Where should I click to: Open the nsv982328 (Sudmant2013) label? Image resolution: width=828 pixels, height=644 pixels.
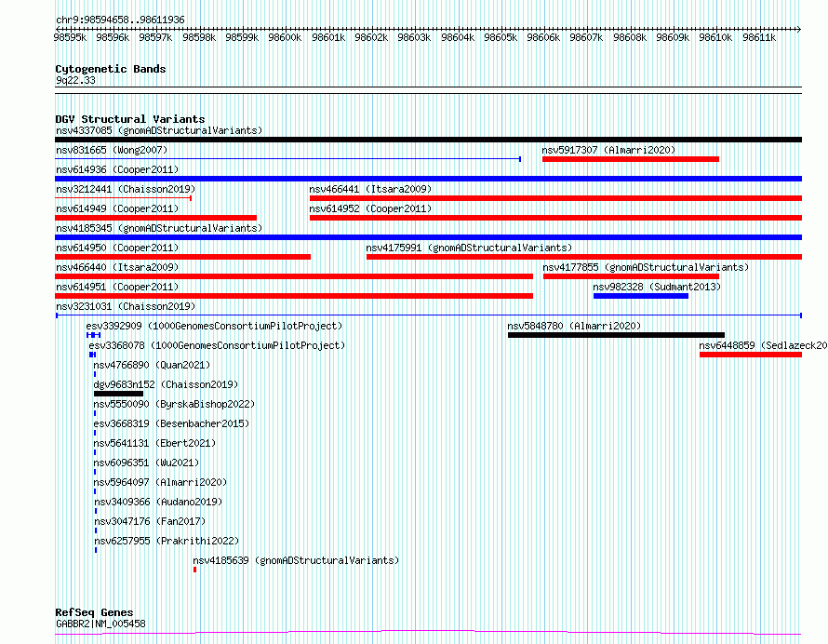coord(657,287)
